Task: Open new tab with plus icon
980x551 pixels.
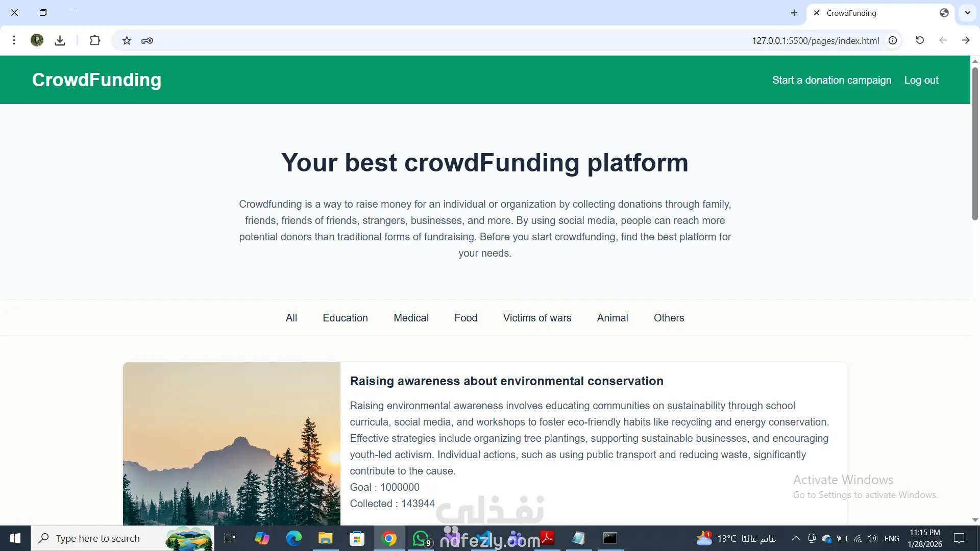Action: coord(794,13)
